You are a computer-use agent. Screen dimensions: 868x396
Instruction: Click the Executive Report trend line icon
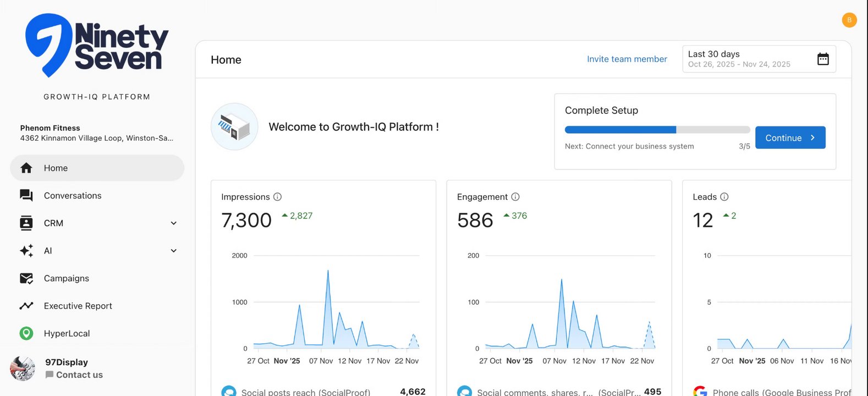[x=26, y=306]
